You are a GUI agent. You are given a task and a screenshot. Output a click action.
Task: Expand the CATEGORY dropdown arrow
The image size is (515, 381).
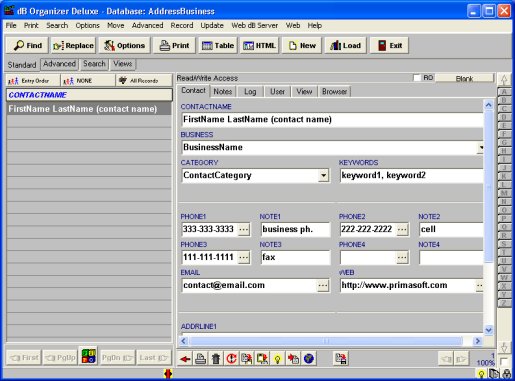pyautogui.click(x=323, y=175)
